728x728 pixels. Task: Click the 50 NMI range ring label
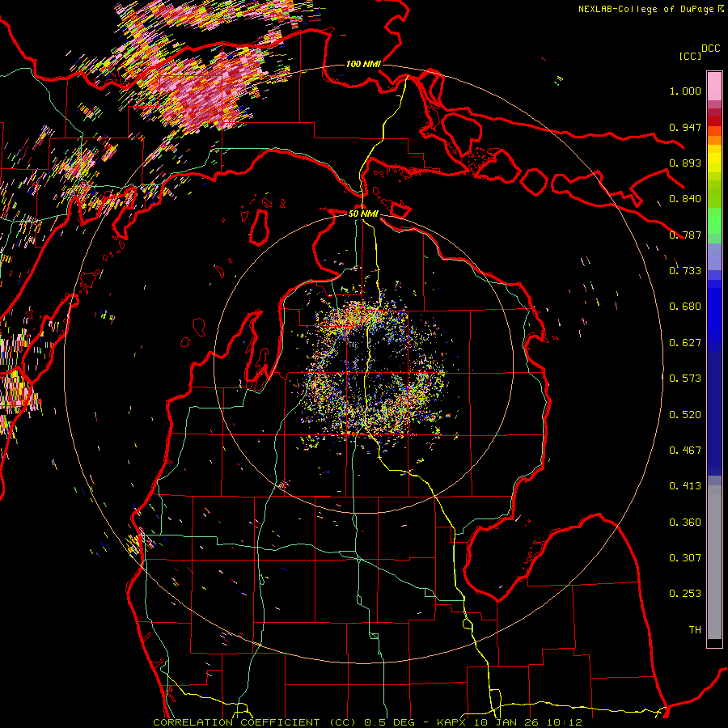tap(363, 214)
